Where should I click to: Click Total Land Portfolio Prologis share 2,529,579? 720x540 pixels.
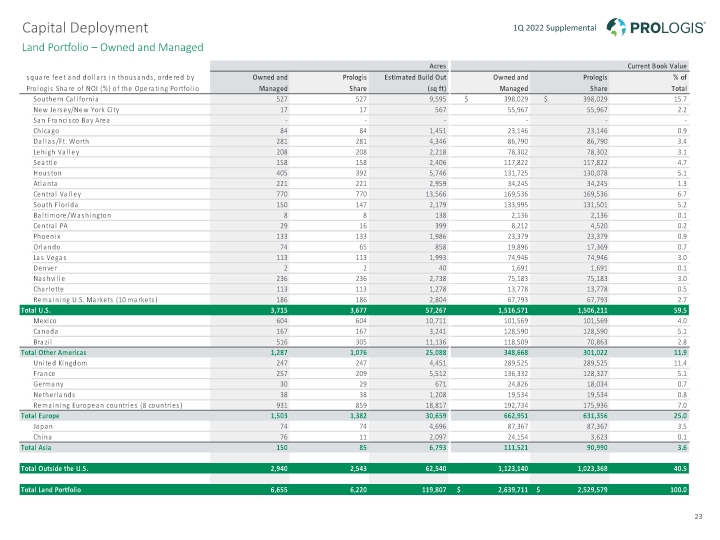[x=592, y=490]
